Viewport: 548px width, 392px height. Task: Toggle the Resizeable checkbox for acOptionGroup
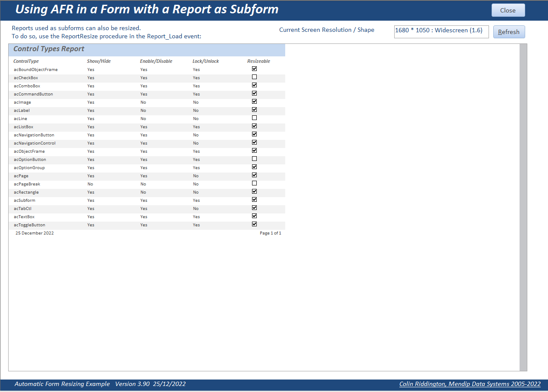254,167
